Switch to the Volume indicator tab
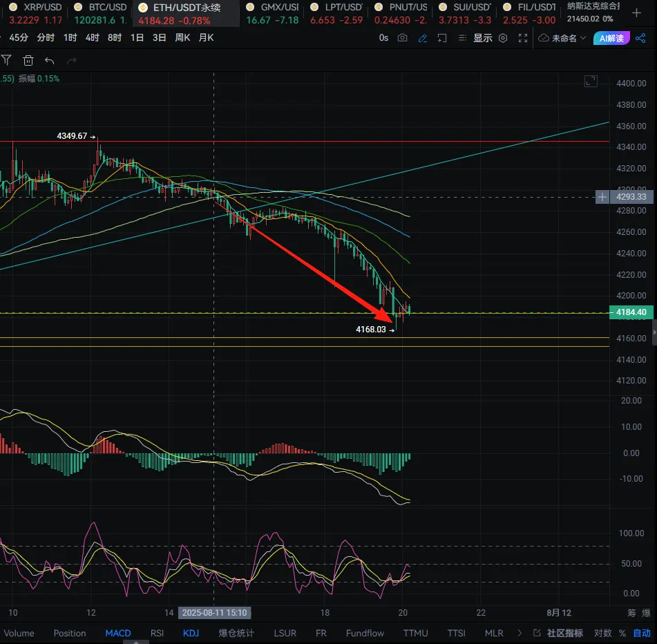The image size is (657, 644). pos(19,633)
